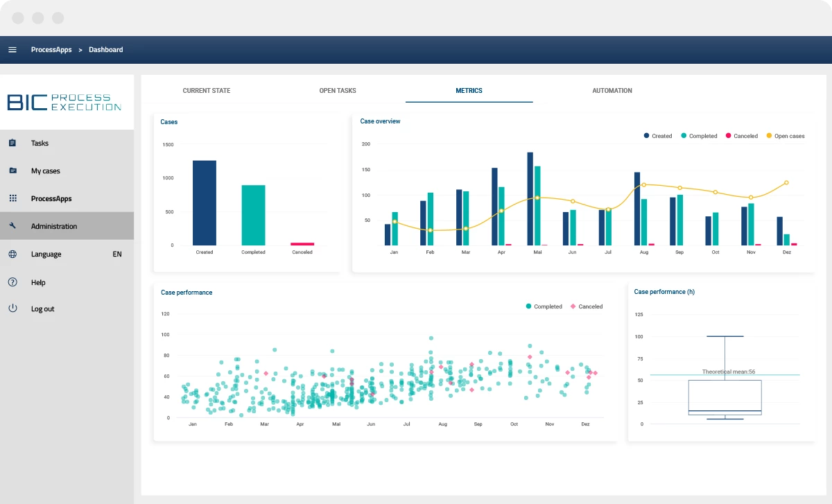Toggle the Created legend in Case overview
Viewport: 832px width, 504px height.
click(658, 136)
